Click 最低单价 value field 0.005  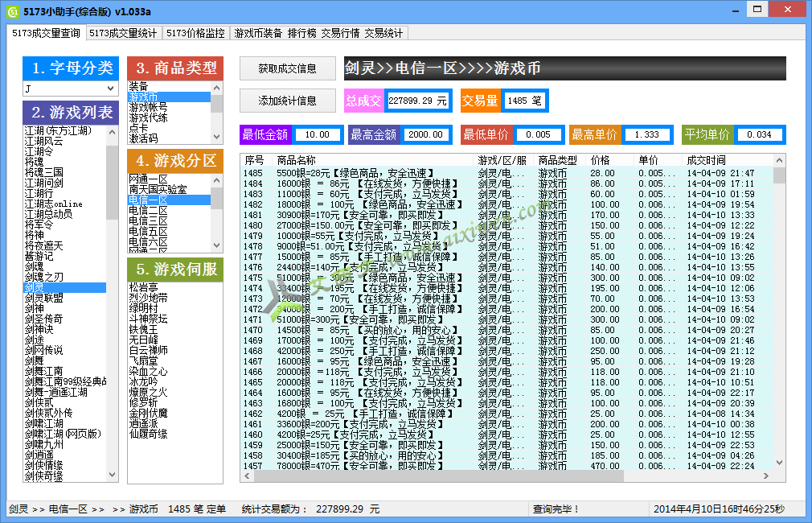coord(538,134)
